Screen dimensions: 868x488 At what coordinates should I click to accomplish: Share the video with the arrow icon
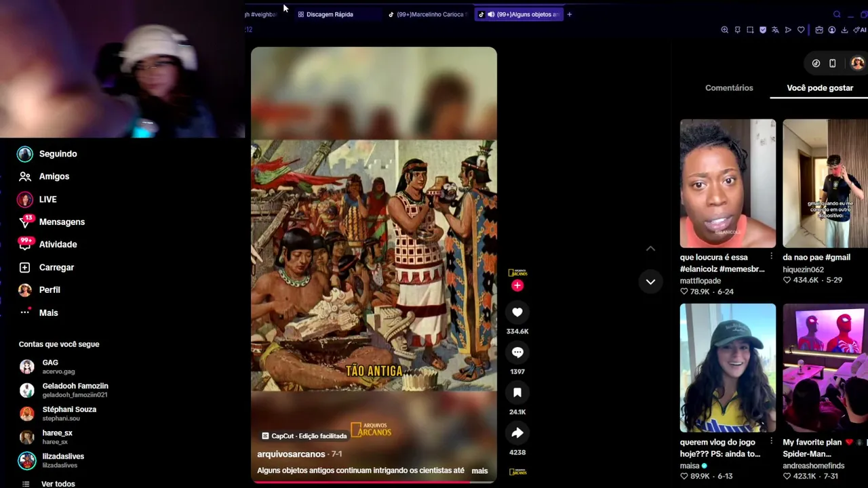517,432
